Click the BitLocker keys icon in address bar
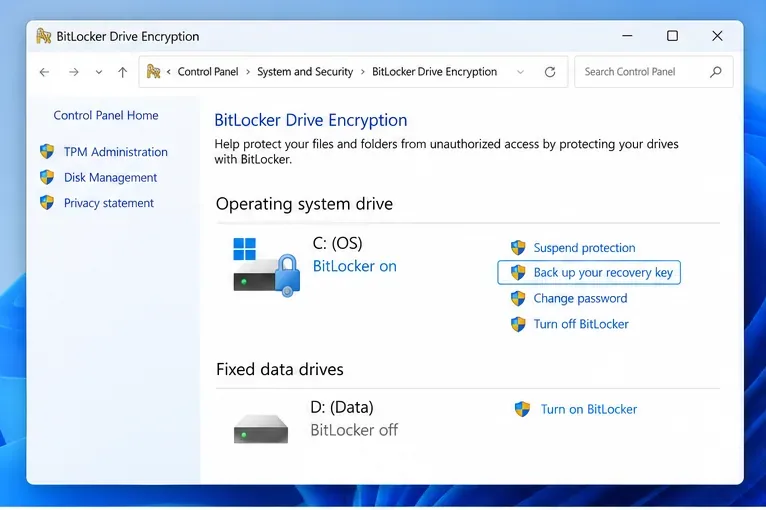 (x=153, y=72)
